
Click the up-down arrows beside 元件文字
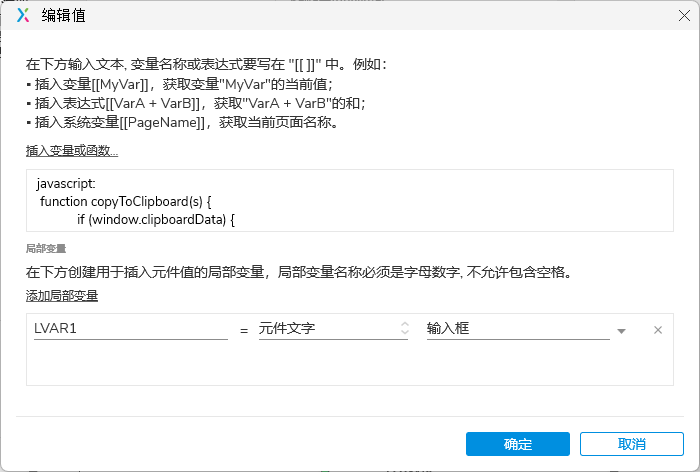coord(404,328)
